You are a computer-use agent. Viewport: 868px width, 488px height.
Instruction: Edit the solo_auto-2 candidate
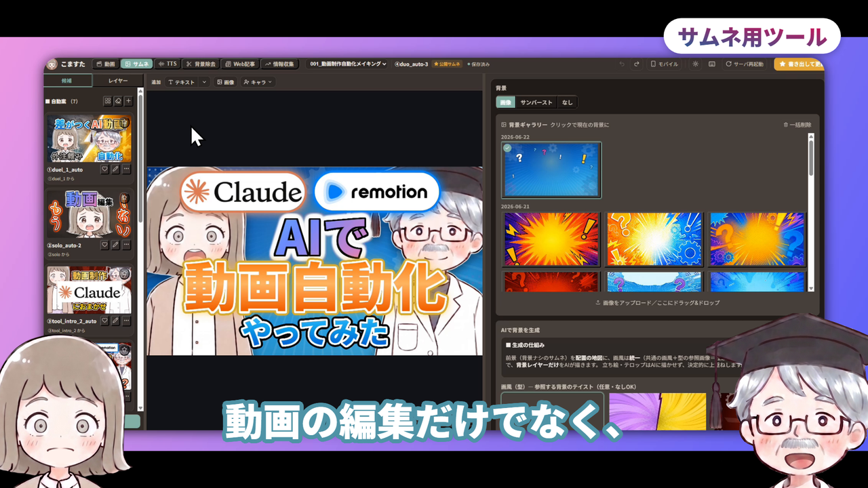[x=115, y=245]
